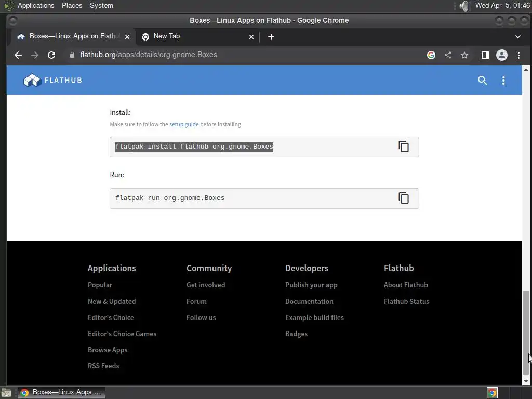Open Browse Apps link
The image size is (532, 399).
[108, 350]
